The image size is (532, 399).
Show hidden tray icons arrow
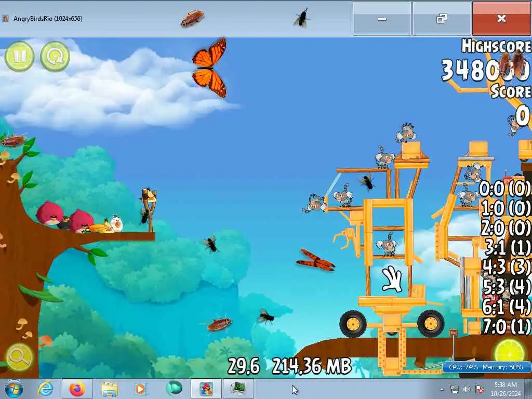click(x=442, y=390)
